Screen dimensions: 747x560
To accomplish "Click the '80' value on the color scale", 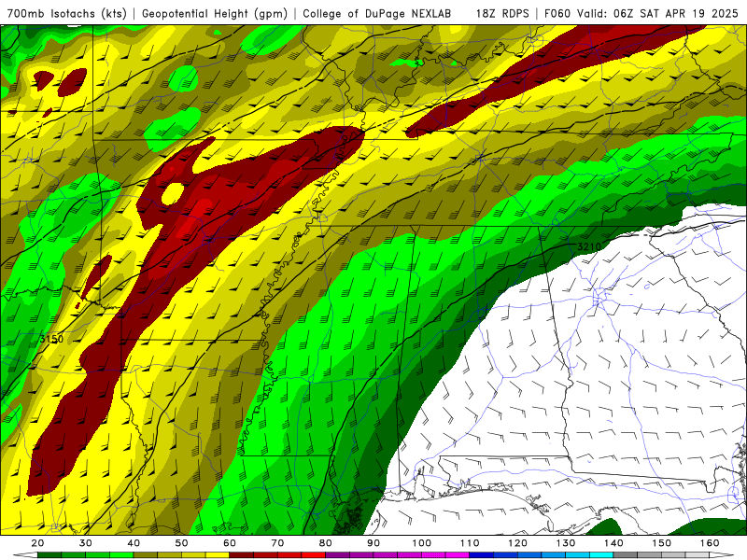I will click(x=325, y=543).
